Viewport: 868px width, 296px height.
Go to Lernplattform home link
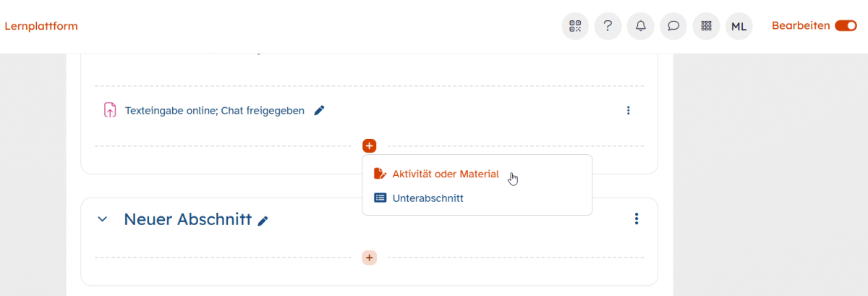(x=41, y=26)
